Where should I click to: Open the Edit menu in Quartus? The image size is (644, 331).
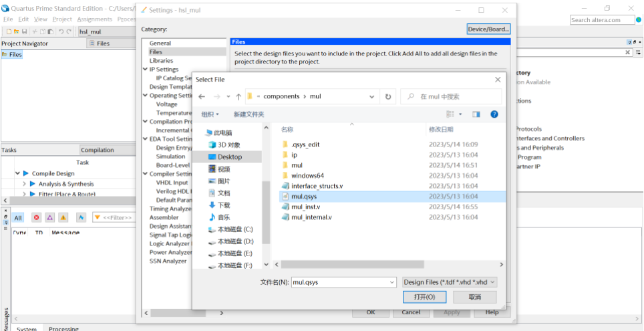point(23,19)
